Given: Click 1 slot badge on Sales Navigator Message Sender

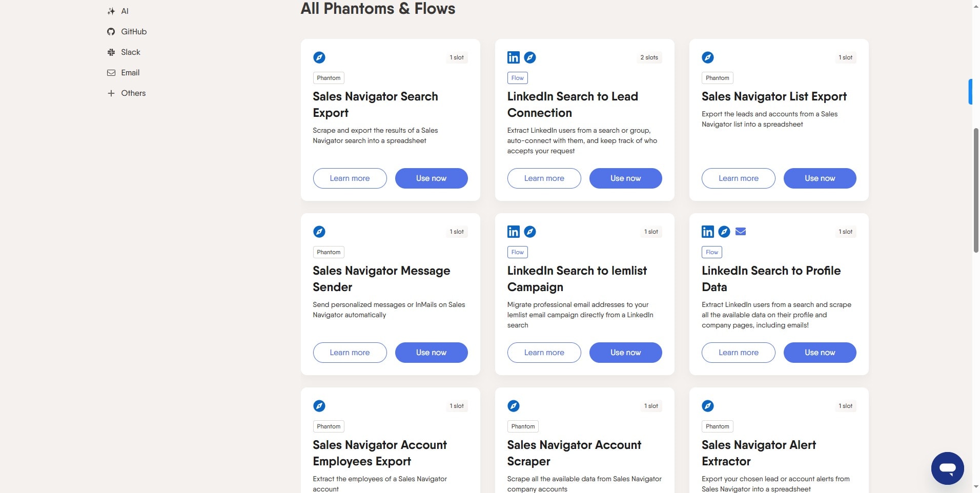Looking at the screenshot, I should (x=457, y=232).
